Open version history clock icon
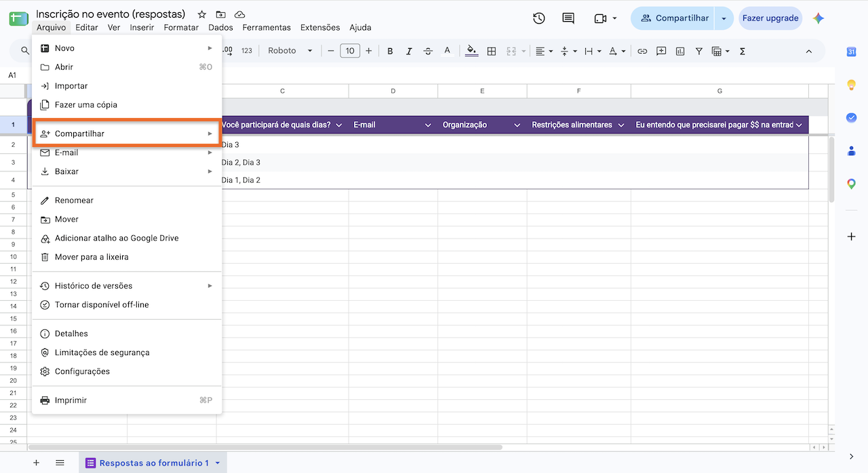Screen dimensions: 868x473 coord(539,18)
